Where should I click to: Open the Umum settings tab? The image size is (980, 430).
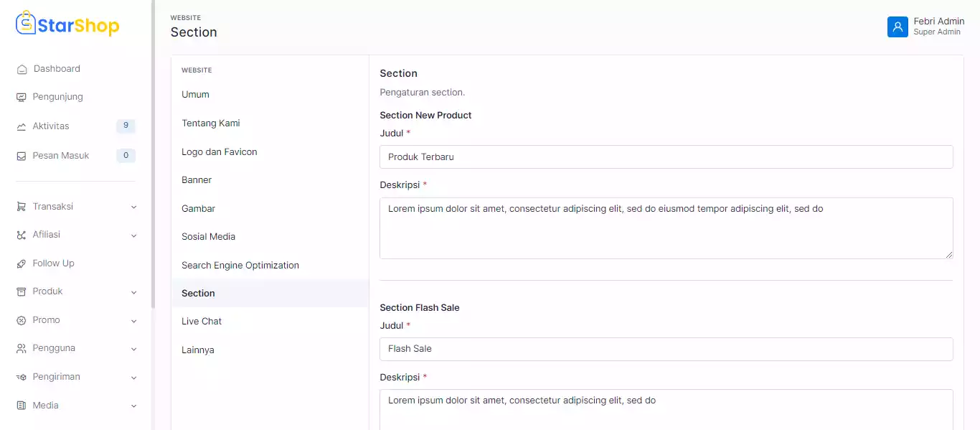(195, 95)
